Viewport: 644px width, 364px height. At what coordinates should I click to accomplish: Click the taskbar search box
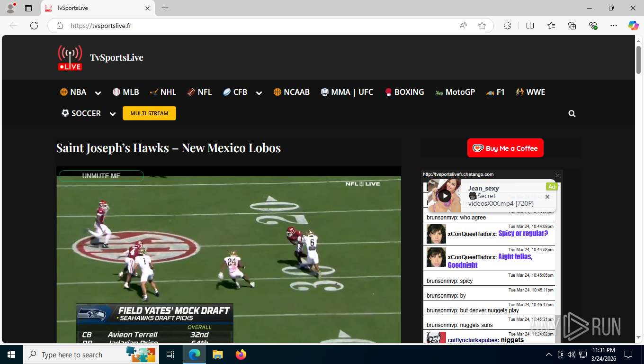(x=91, y=355)
